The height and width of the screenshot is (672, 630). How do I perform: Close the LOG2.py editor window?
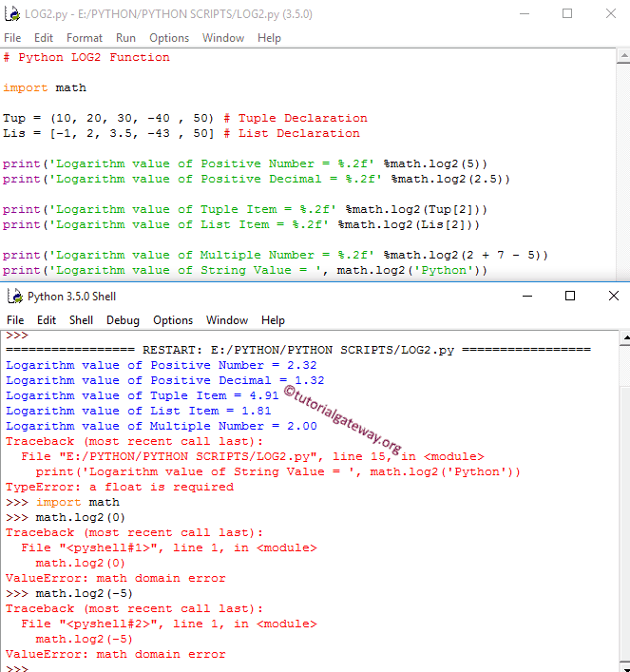(x=611, y=13)
